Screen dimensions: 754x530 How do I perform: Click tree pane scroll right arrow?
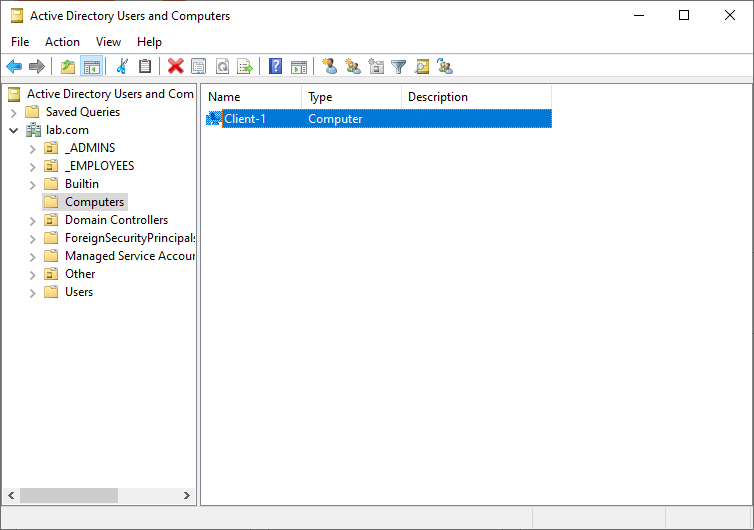(187, 495)
